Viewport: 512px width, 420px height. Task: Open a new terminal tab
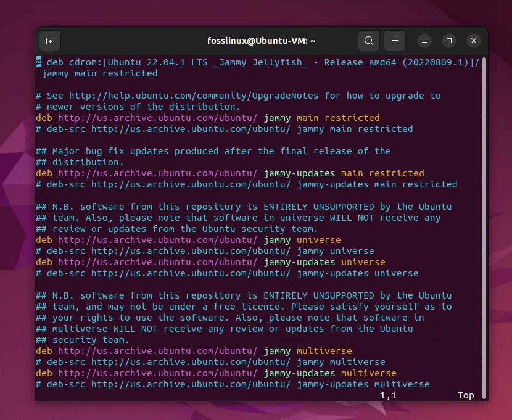[50, 41]
